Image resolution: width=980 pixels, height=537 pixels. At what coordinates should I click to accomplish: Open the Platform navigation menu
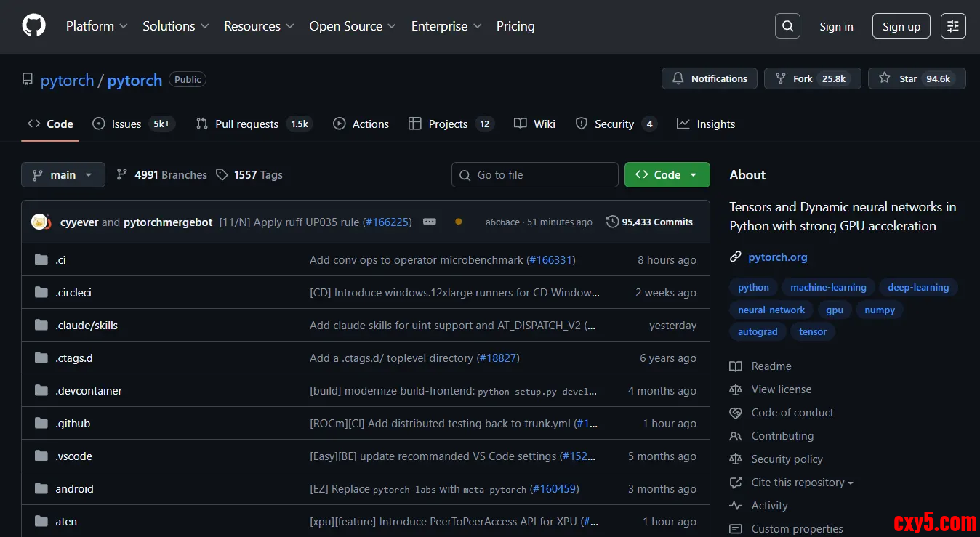[x=96, y=26]
